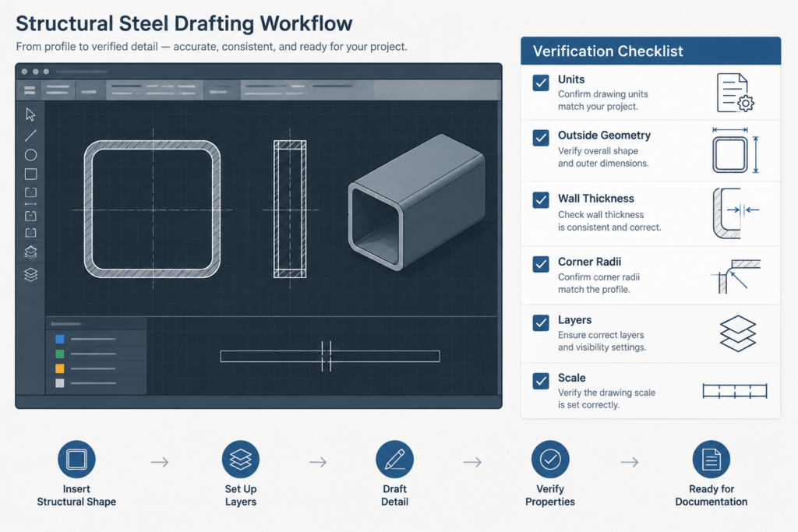Click the "Confirm corner radii match the profile." text
Viewport: 798px width, 532px height.
point(598,284)
